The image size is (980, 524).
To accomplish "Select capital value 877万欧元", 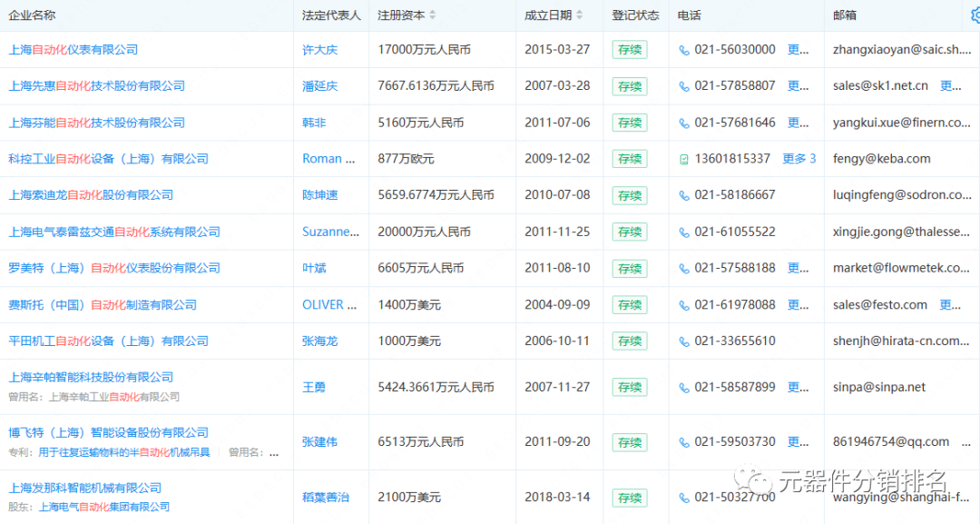I will point(406,159).
